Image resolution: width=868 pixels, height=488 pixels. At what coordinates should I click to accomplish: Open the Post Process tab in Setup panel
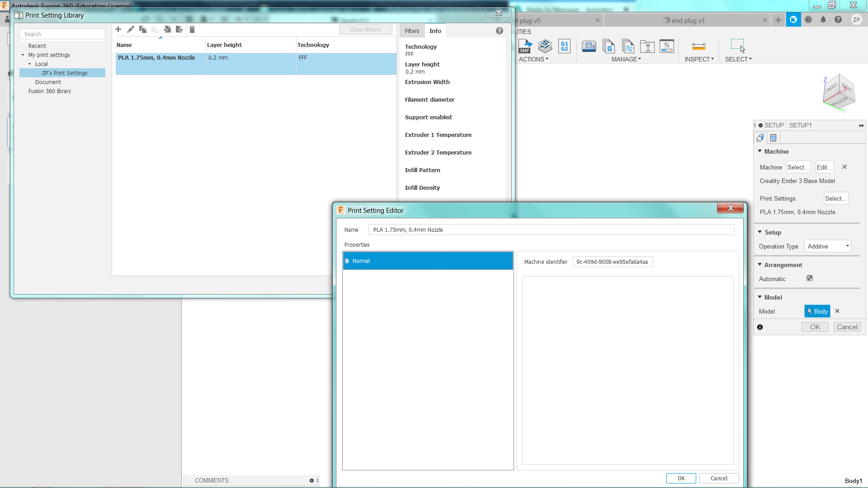(x=774, y=138)
